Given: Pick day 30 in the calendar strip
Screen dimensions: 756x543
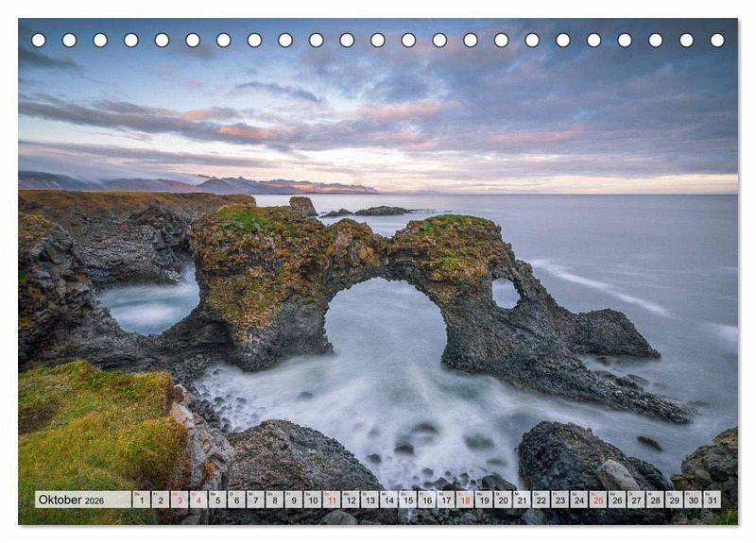Looking at the screenshot, I should tap(693, 501).
